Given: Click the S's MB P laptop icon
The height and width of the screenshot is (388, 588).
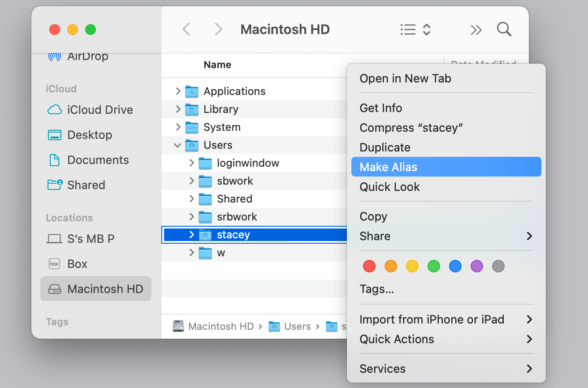Looking at the screenshot, I should point(54,239).
